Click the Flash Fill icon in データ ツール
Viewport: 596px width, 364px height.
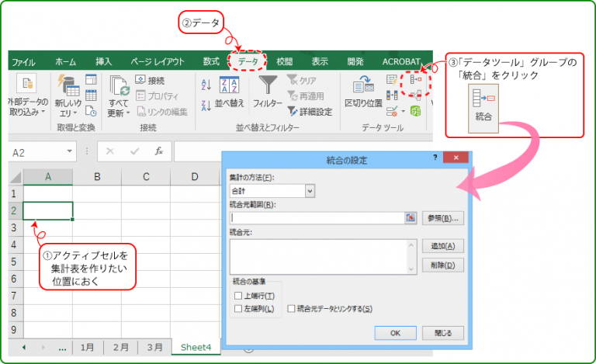pos(391,79)
